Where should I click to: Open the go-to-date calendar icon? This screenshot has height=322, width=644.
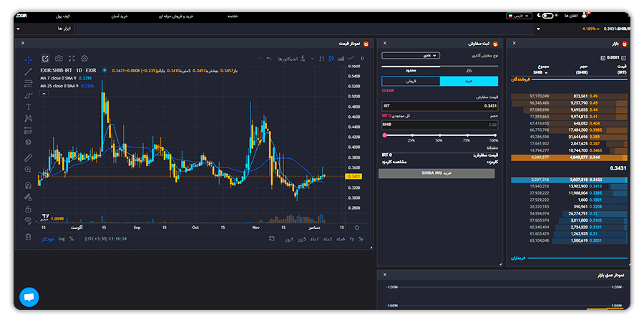click(271, 238)
